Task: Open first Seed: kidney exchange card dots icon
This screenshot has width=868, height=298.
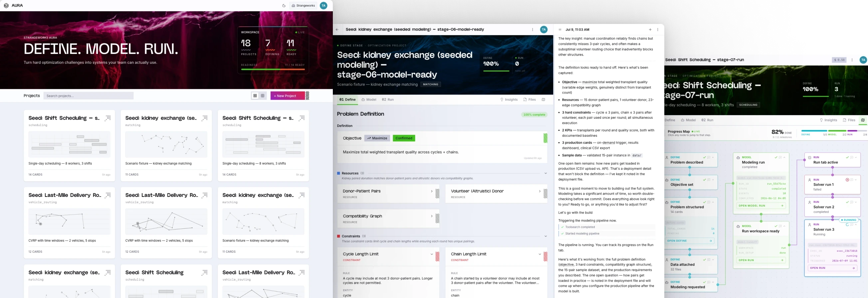Action: [x=205, y=118]
